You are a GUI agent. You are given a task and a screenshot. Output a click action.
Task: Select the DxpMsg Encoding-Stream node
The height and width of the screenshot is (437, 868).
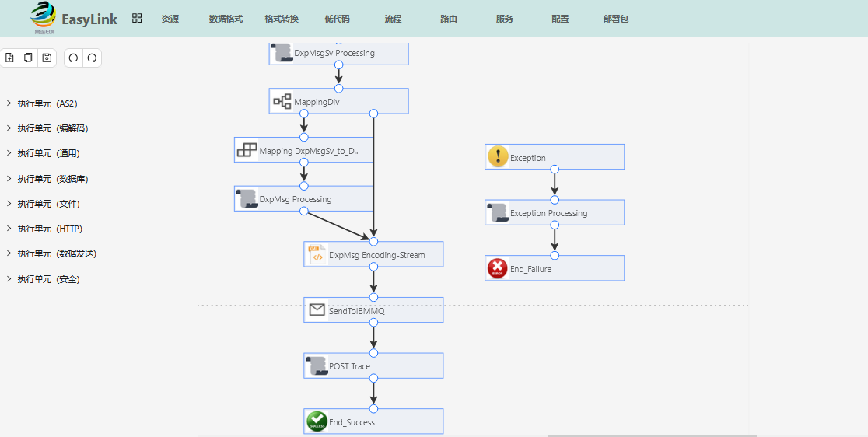[x=373, y=254]
